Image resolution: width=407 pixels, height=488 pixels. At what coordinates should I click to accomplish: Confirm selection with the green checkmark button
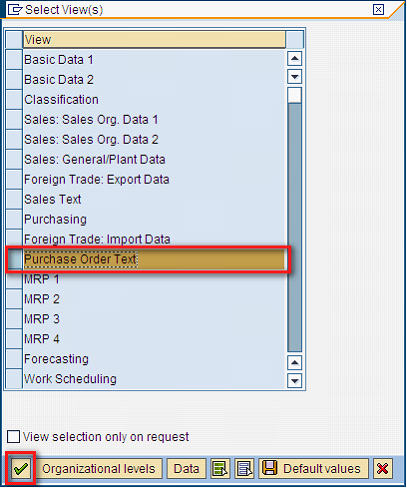pos(21,469)
